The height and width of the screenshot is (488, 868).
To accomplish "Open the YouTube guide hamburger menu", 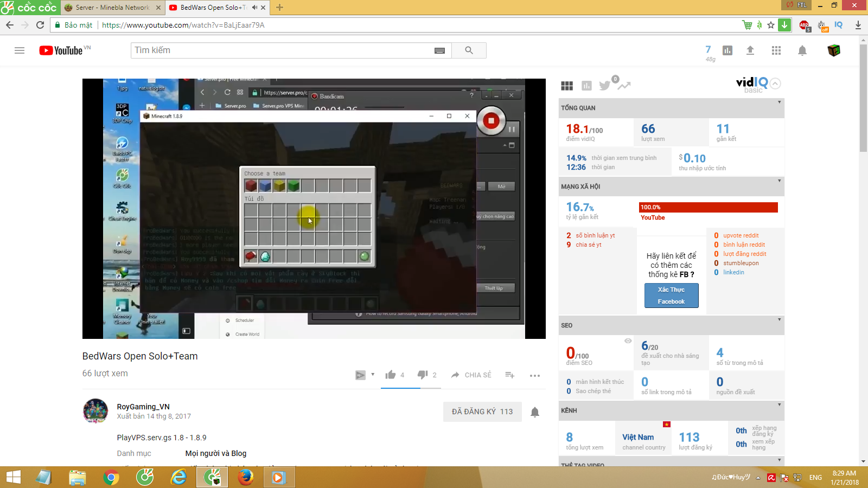I will click(x=20, y=50).
